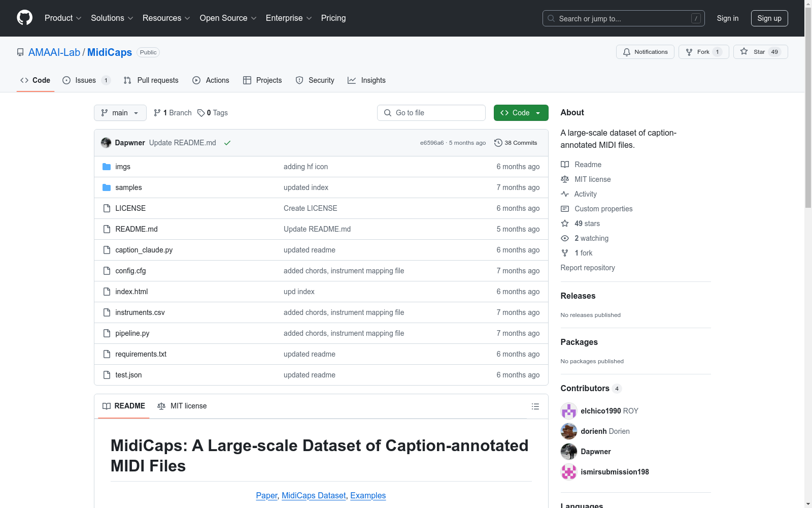Viewport: 812px width, 508px height.
Task: Click the LICENSE file icon
Action: tap(107, 208)
